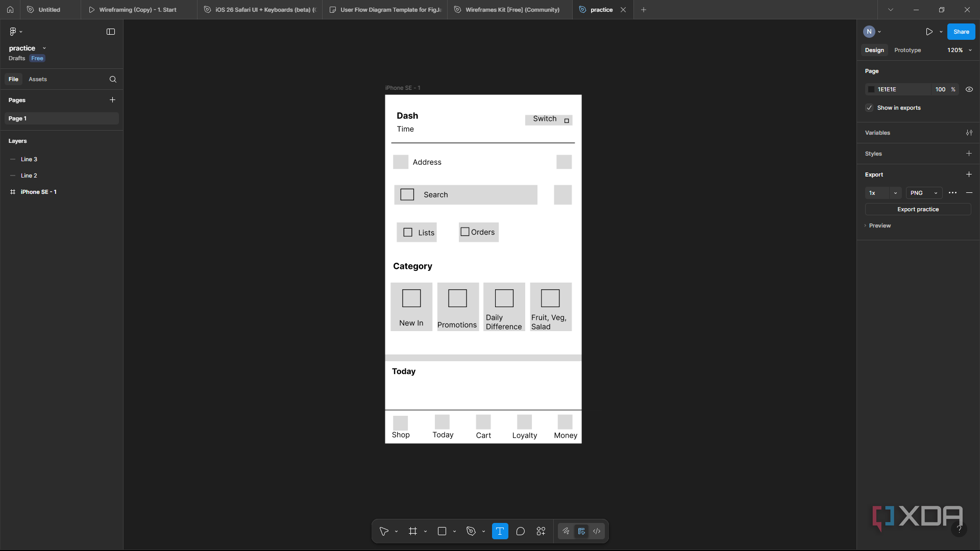Select the Pen tool
This screenshot has width=980, height=551.
click(x=471, y=531)
